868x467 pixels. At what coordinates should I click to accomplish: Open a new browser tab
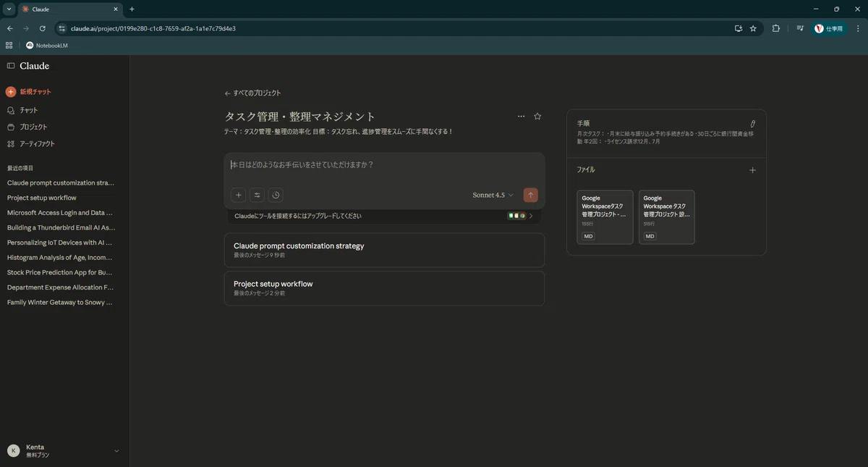pos(132,9)
